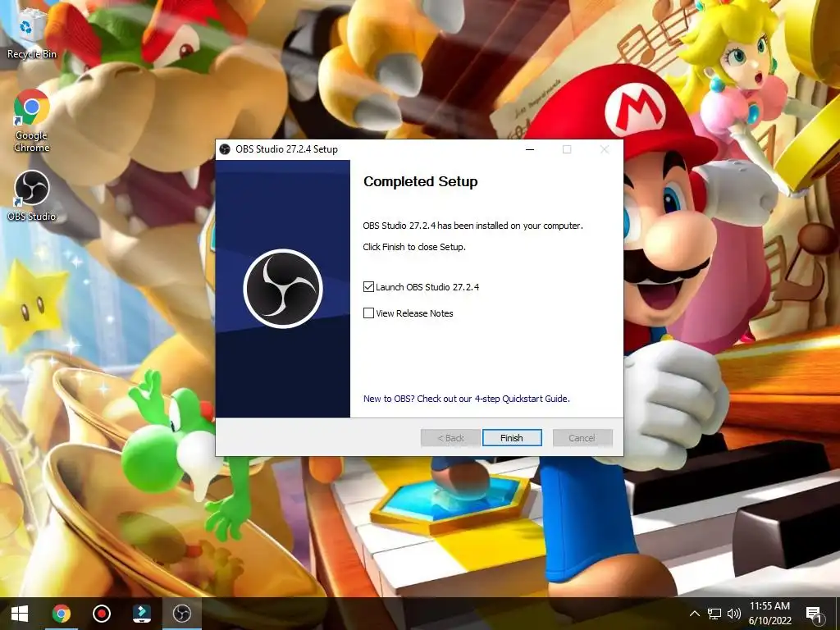Click the disabled maximize button of Setup

point(567,149)
